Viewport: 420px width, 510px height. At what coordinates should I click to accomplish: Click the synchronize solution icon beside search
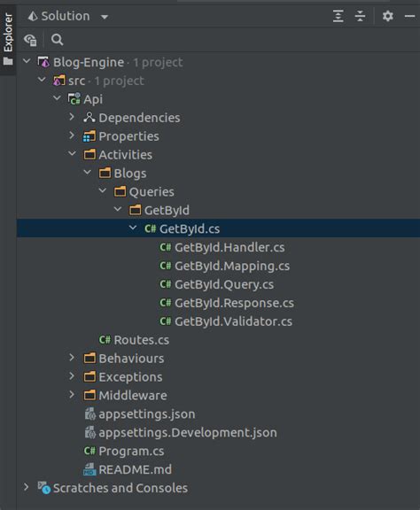coord(30,40)
